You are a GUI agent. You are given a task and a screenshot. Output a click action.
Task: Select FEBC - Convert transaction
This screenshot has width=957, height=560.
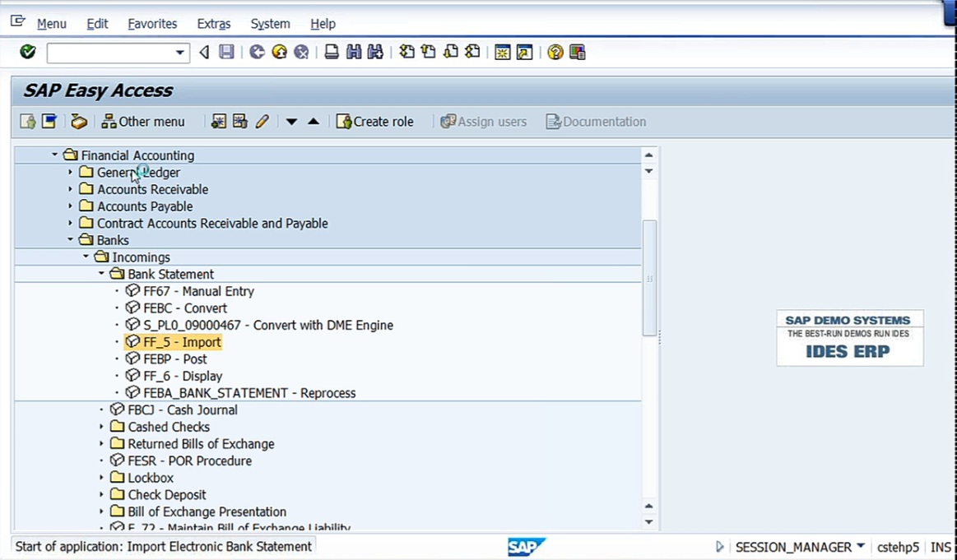point(185,308)
